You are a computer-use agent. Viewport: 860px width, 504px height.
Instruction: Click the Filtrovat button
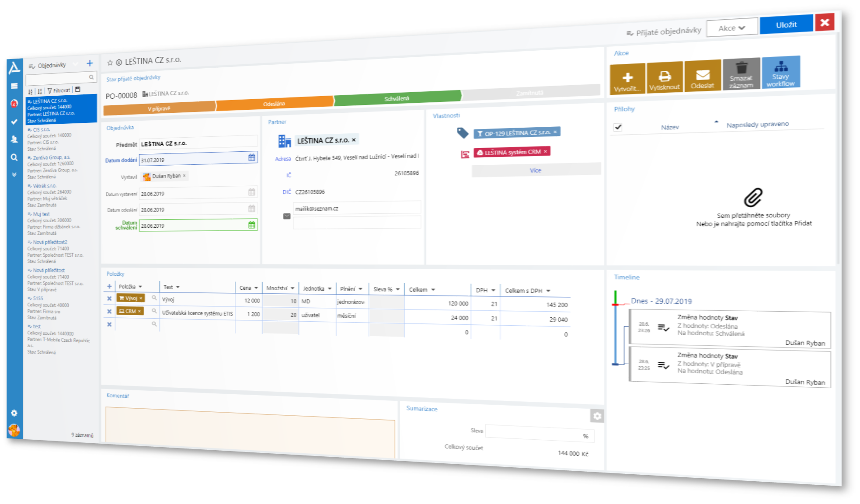(59, 90)
